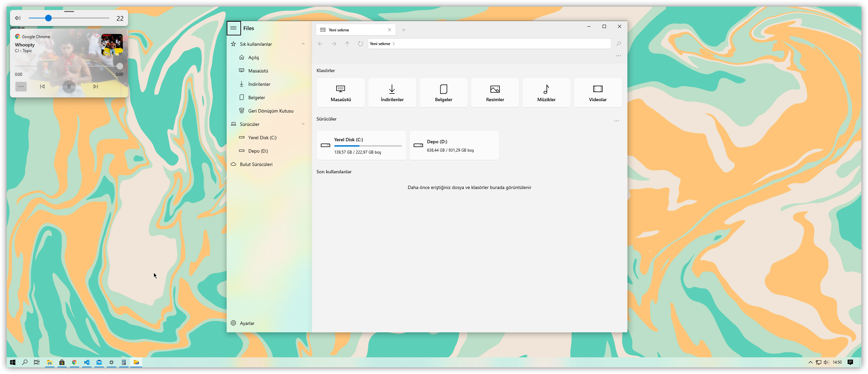Screen dimensions: 868x374
Task: Click the up directory arrow icon
Action: (x=347, y=44)
